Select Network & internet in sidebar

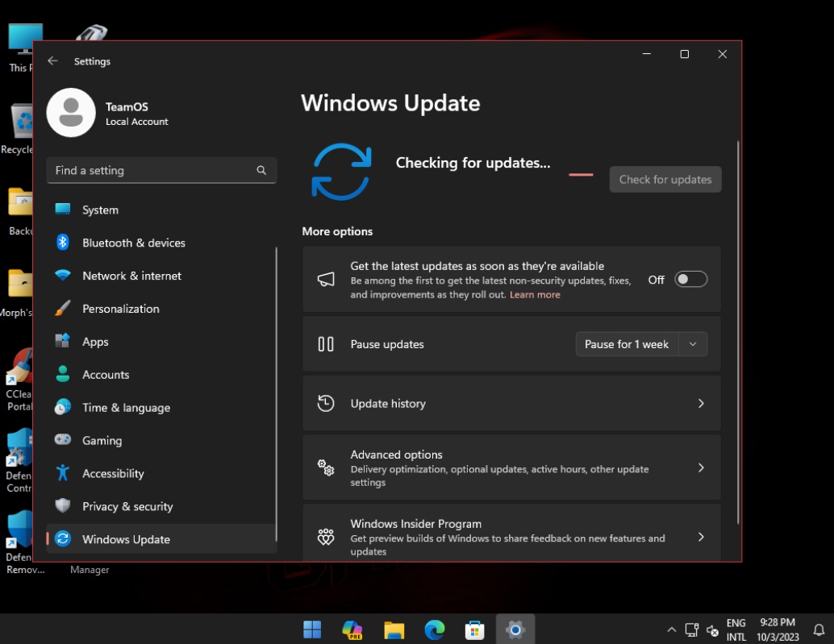click(161, 276)
